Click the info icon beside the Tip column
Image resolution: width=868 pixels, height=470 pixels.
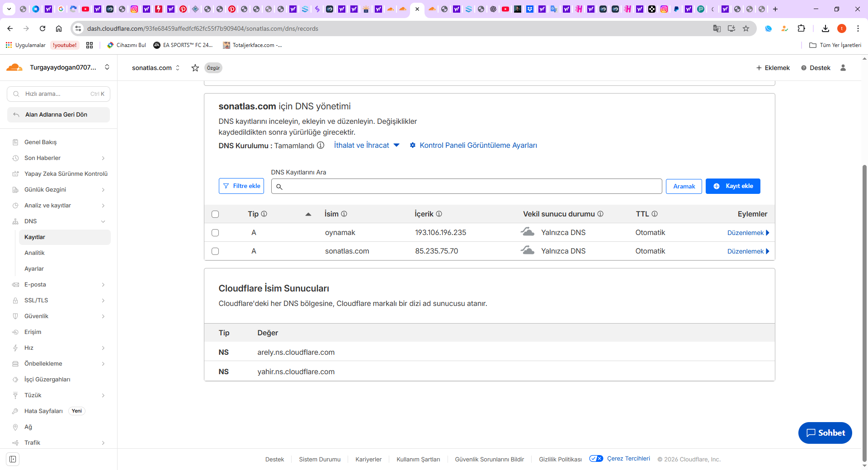coord(264,214)
